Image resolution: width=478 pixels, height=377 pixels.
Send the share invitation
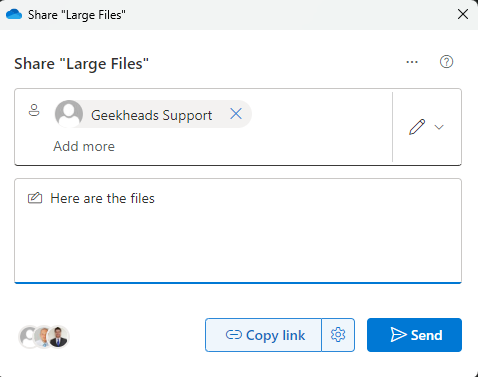point(414,335)
